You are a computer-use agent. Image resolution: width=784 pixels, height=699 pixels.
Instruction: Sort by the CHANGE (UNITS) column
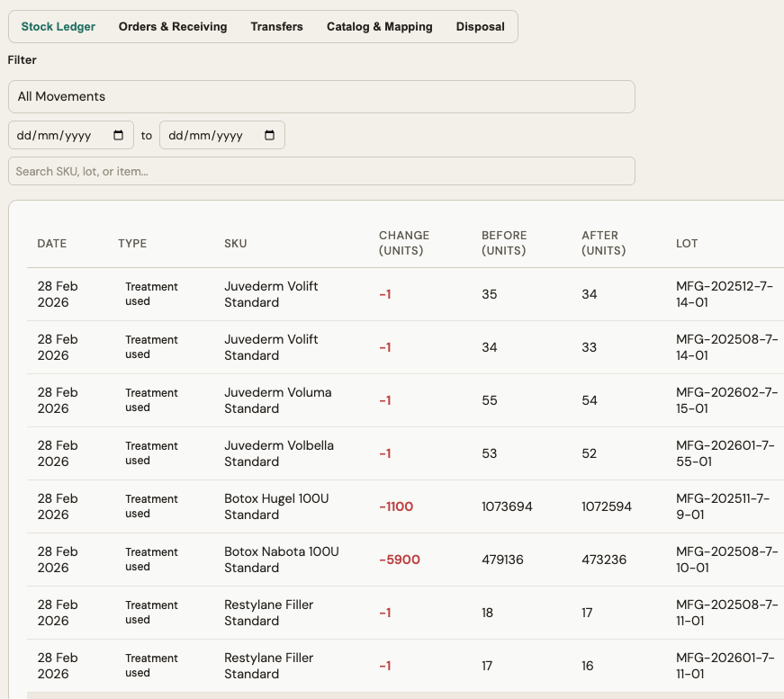[404, 243]
